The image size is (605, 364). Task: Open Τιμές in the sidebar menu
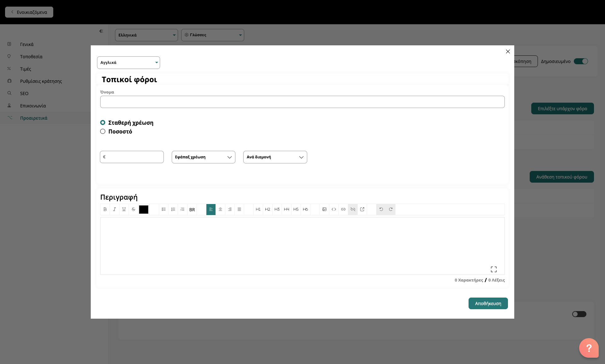(26, 69)
